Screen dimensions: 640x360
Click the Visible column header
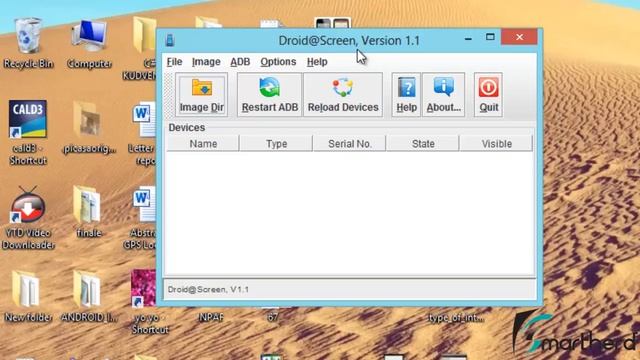(x=496, y=144)
